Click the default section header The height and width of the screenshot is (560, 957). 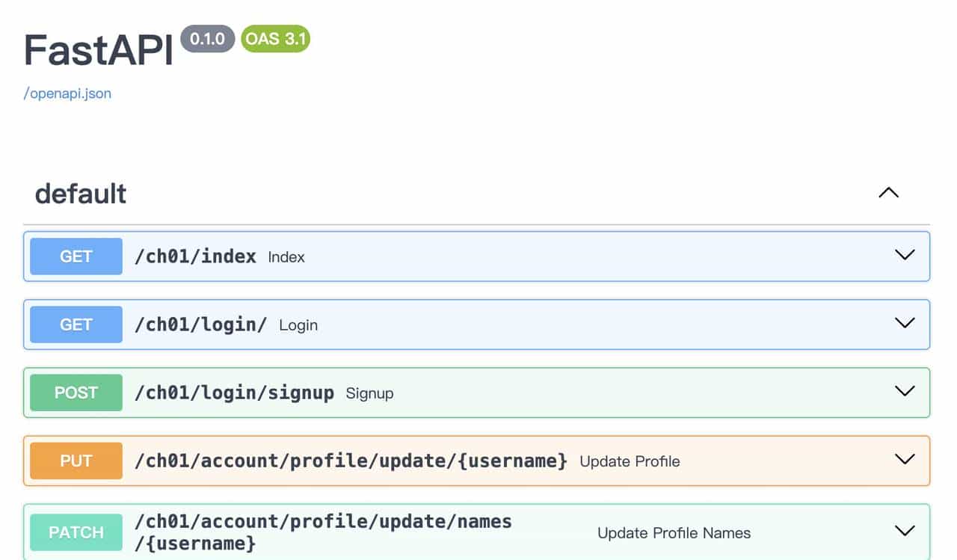[x=79, y=194]
